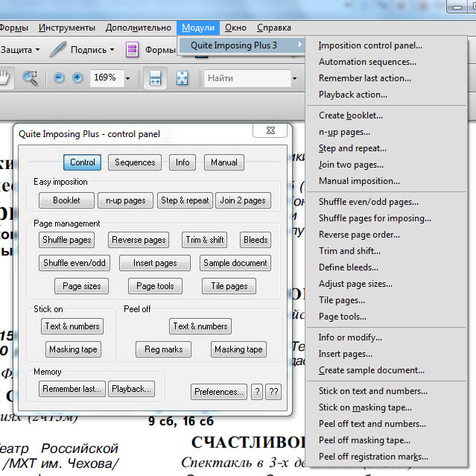476x476 pixels.
Task: Click the pen signature icon
Action: (x=58, y=49)
